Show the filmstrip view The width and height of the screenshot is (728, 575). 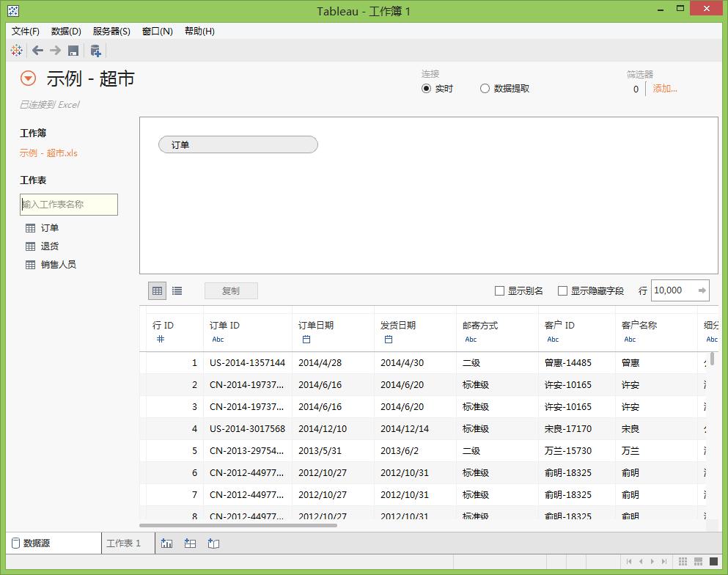point(698,562)
